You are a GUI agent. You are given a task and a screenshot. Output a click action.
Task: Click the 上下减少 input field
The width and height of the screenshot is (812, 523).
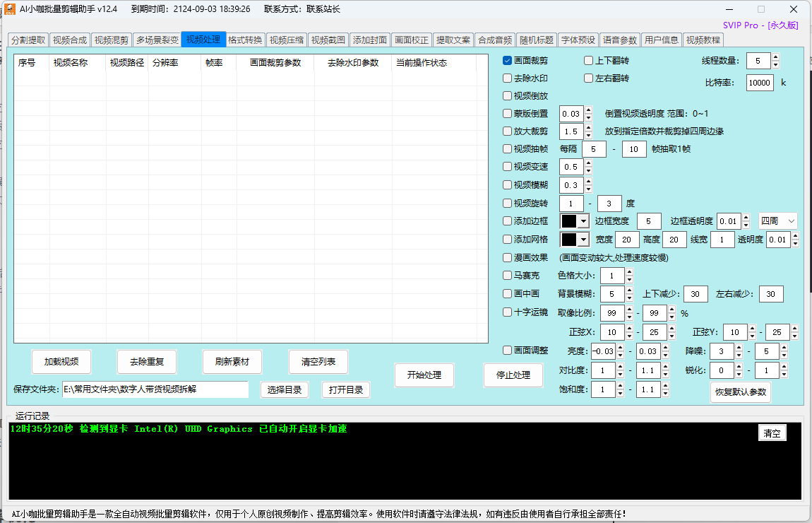[695, 294]
